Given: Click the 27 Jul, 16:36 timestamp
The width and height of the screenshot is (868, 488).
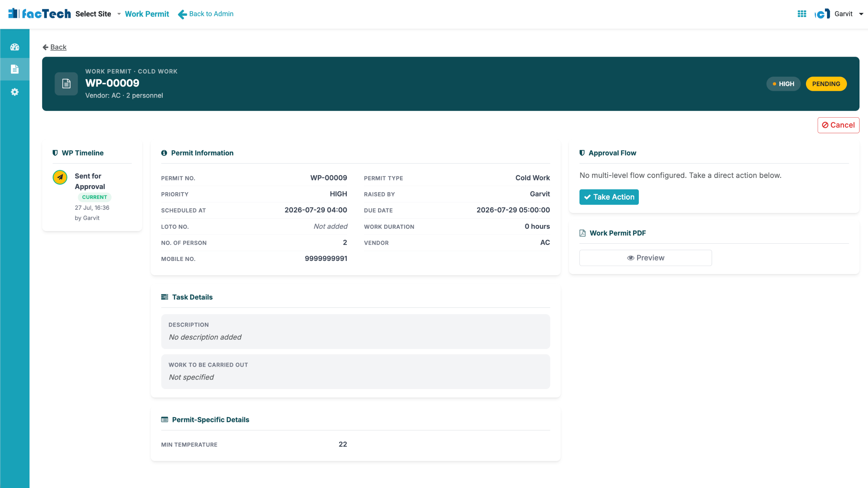Looking at the screenshot, I should tap(92, 208).
